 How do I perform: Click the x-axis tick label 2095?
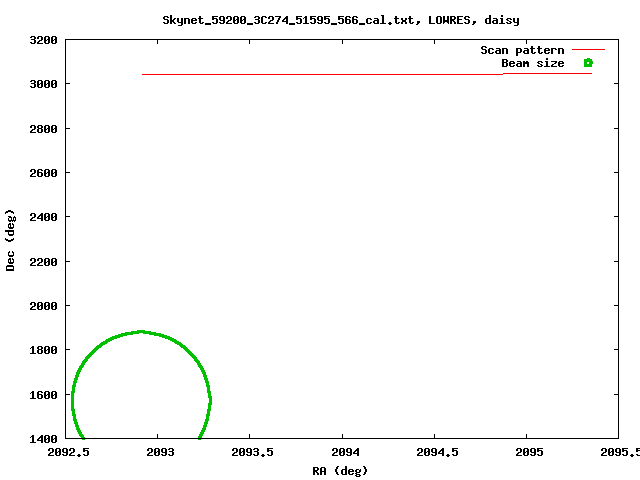tap(529, 452)
